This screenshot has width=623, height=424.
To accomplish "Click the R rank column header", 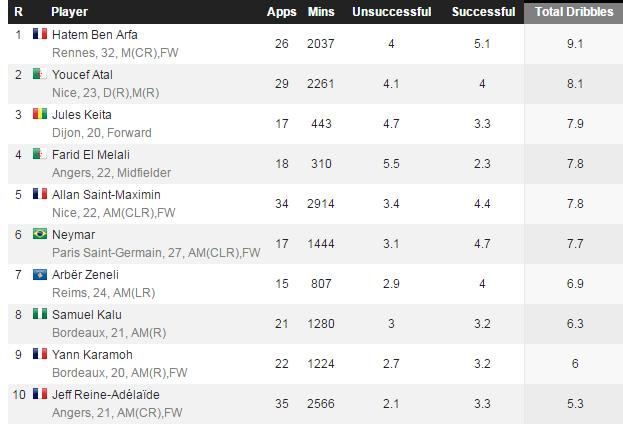I will (x=19, y=12).
